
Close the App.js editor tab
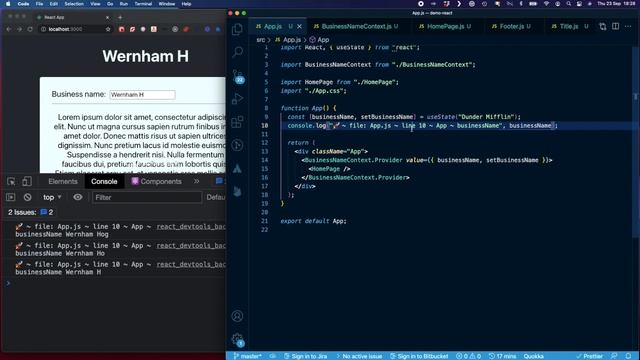[299, 26]
